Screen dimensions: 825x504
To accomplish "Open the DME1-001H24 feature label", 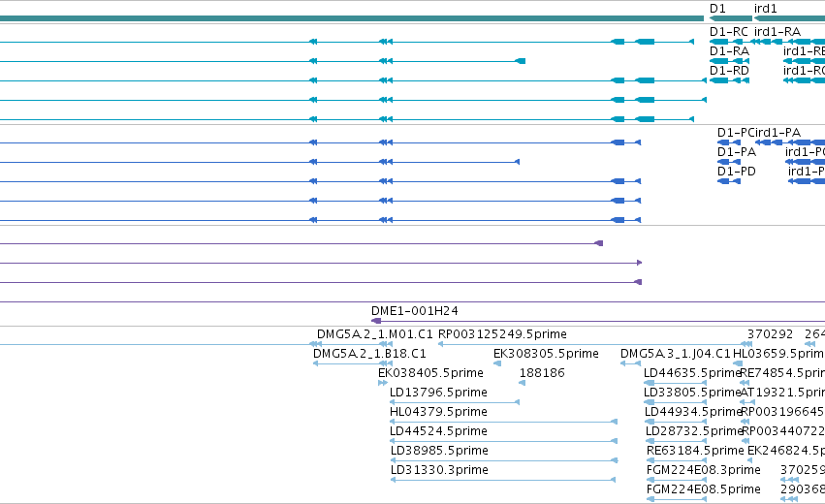I will coord(415,311).
